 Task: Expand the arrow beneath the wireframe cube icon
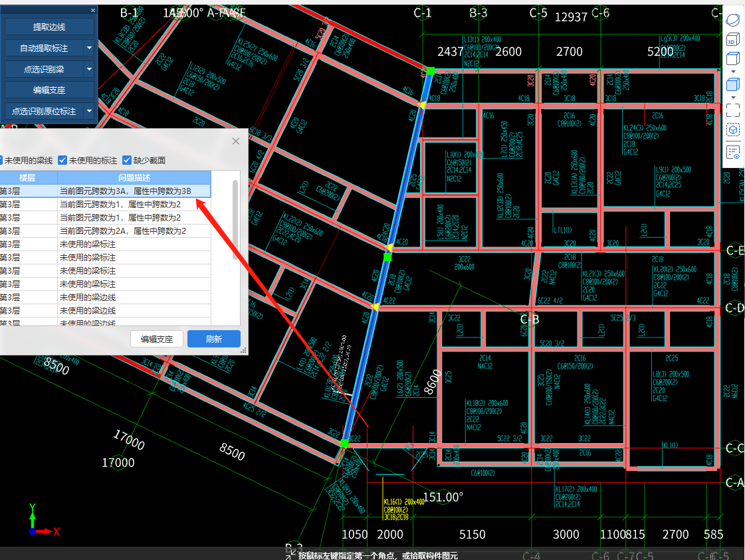[733, 71]
